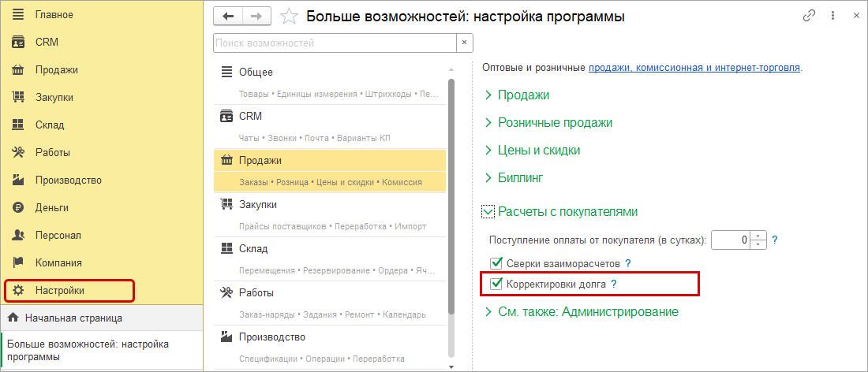Click into the Поиск возможностей search field
This screenshot has height=372, width=868.
[334, 43]
